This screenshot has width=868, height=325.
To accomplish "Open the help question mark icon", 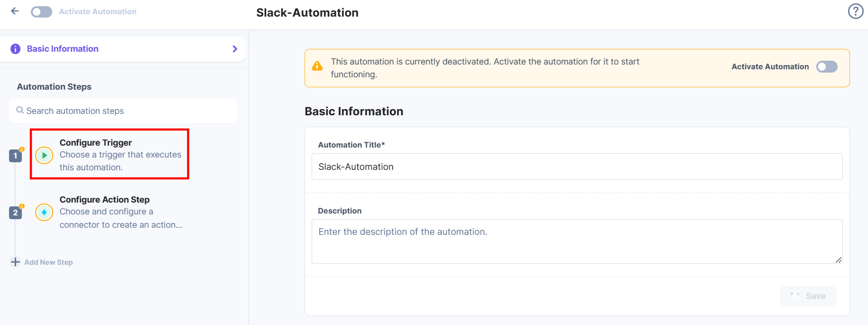I will click(x=856, y=11).
